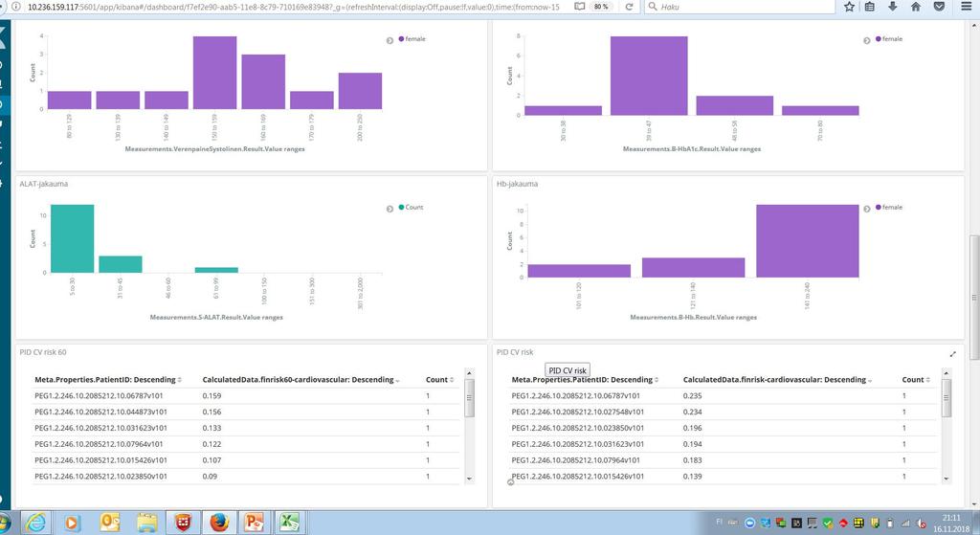Toggle legend on the systolic blood pressure chart
The height and width of the screenshot is (535, 980).
click(x=390, y=40)
